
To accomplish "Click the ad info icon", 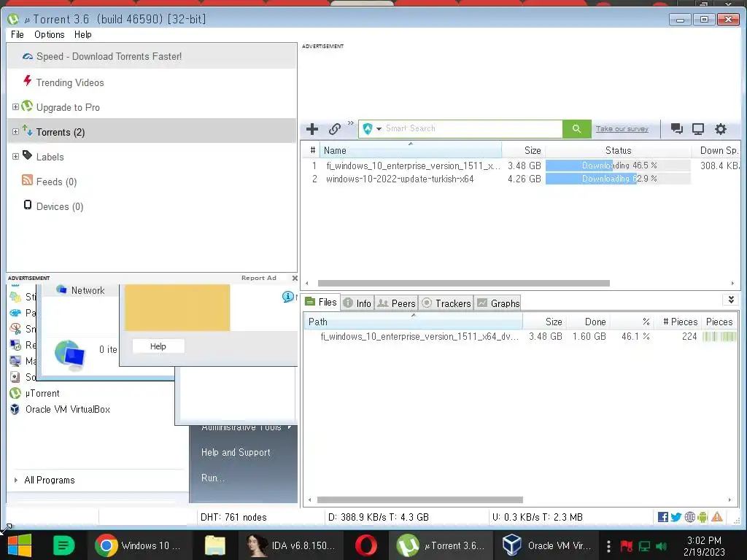I will [287, 297].
